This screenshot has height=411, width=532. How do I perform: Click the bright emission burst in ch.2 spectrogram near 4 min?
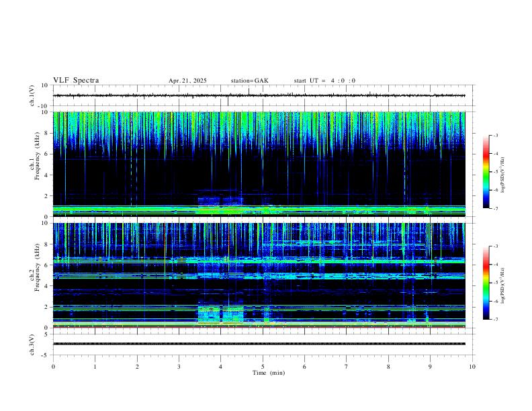coord(220,314)
